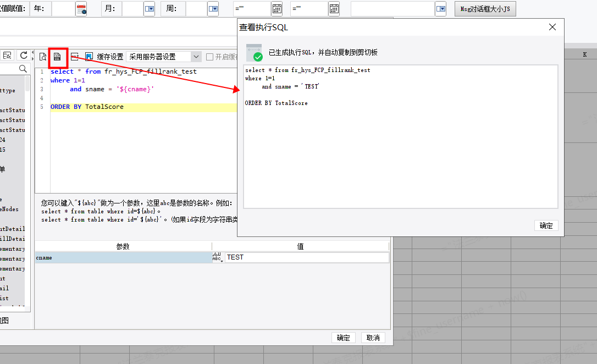Image resolution: width=597 pixels, height=364 pixels.
Task: Click the 'where 1=1' line in editor
Action: pyautogui.click(x=68, y=80)
